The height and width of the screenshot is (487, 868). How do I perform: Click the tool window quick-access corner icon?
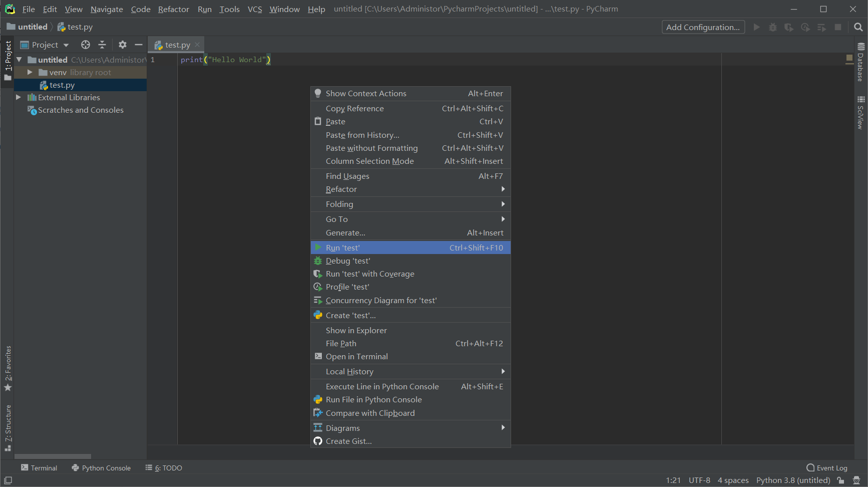(x=8, y=480)
